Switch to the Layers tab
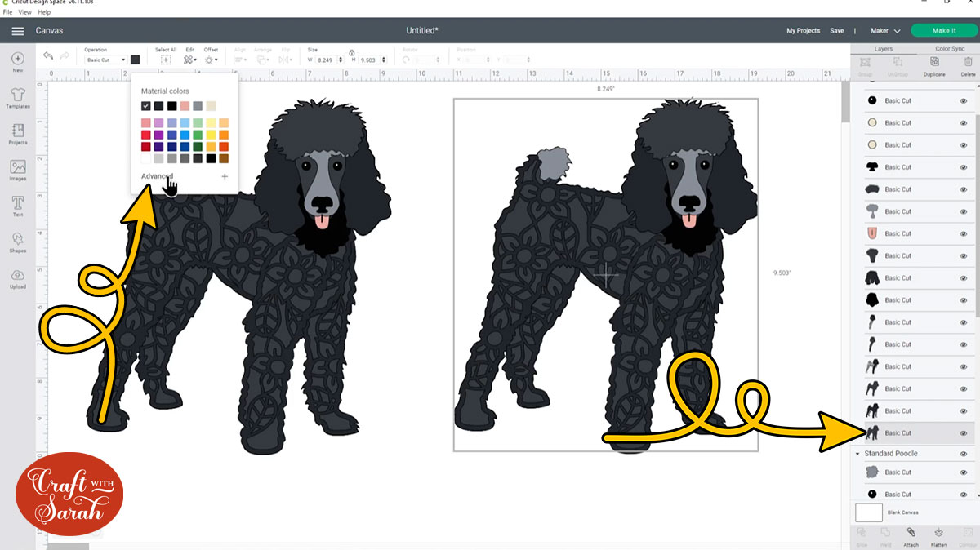The height and width of the screenshot is (550, 980). [x=883, y=49]
